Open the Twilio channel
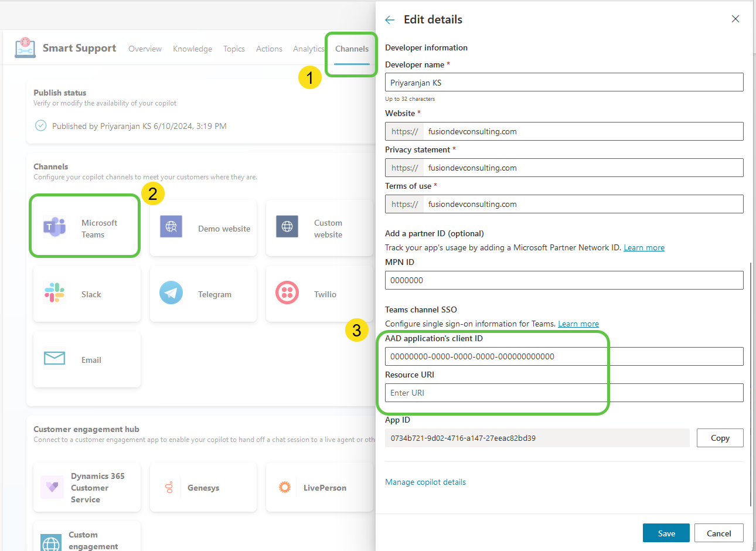The image size is (756, 551). click(x=319, y=294)
